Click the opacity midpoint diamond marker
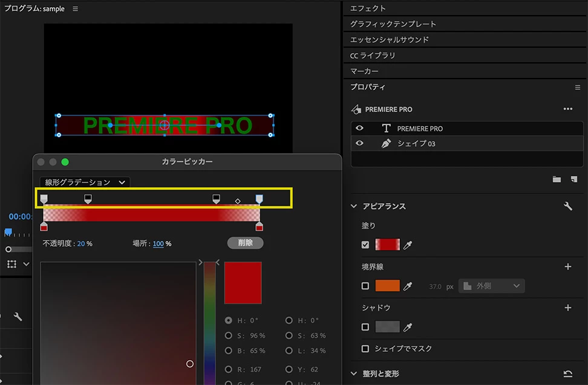The height and width of the screenshot is (385, 588). pos(238,201)
